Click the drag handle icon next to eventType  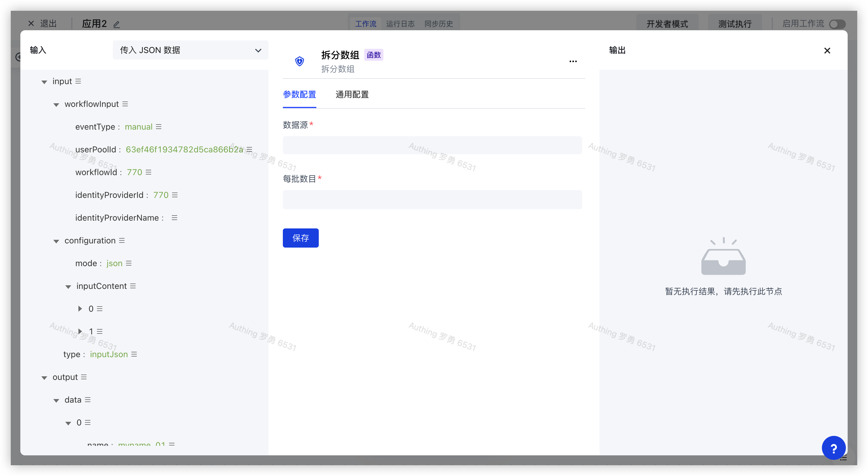(159, 127)
